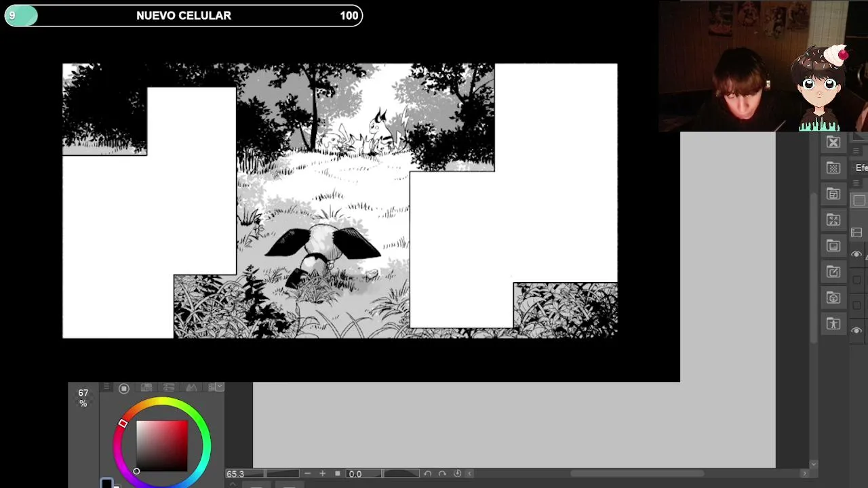Click the horizontal scrollbar left arrow
Image resolution: width=868 pixels, height=488 pixels.
pyautogui.click(x=469, y=474)
